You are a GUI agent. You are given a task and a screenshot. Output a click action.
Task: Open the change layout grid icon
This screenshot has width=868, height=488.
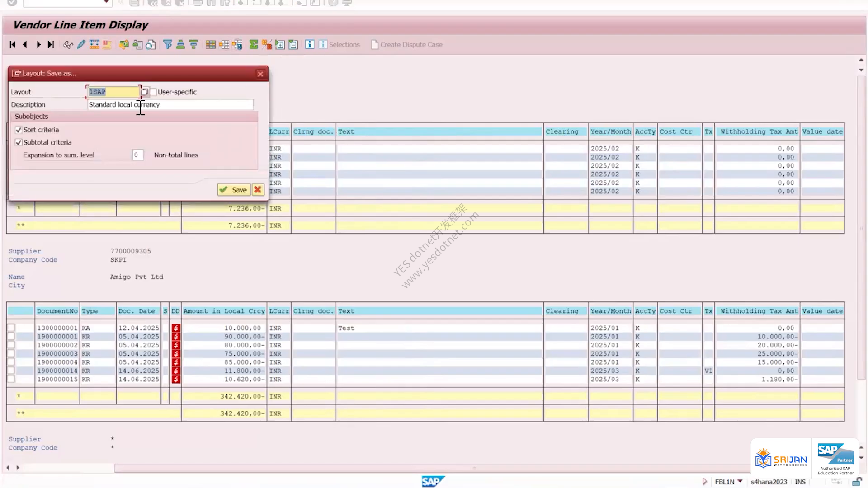211,44
